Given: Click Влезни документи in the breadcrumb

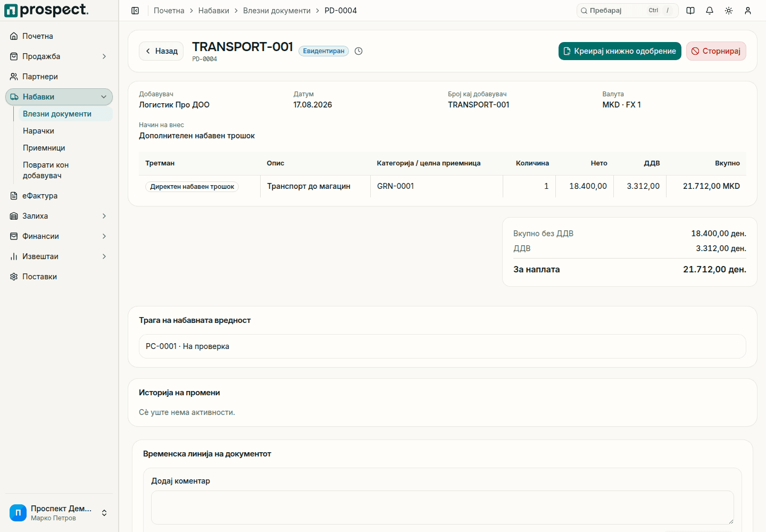Looking at the screenshot, I should (277, 11).
